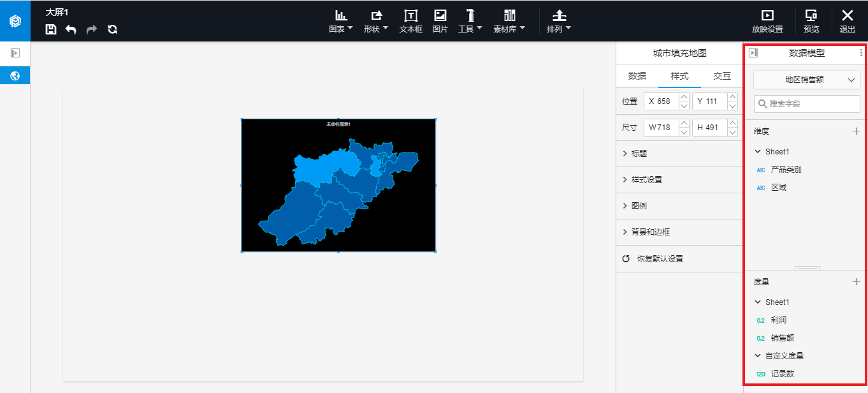This screenshot has width=868, height=393.
Task: Open 放映设置 playback settings
Action: pos(767,21)
